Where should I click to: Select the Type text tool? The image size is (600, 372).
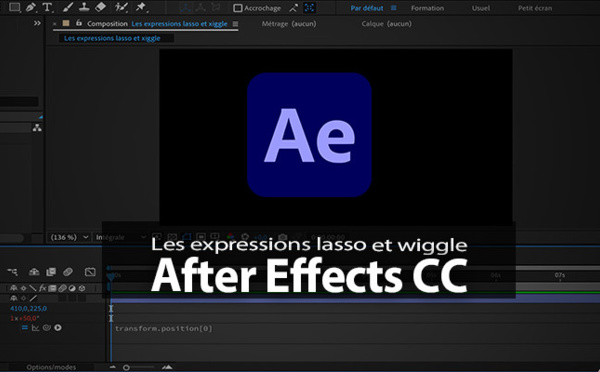point(47,7)
